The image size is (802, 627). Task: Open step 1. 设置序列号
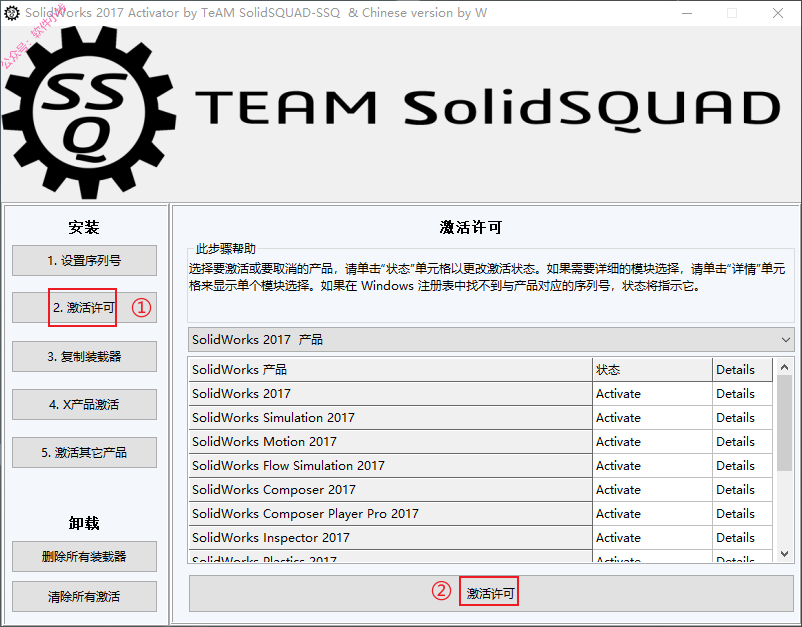pyautogui.click(x=84, y=260)
